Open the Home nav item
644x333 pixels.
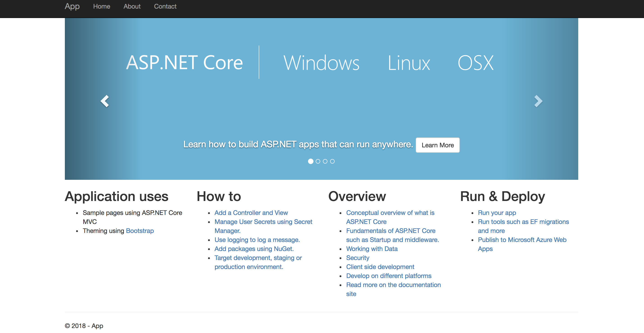tap(102, 6)
